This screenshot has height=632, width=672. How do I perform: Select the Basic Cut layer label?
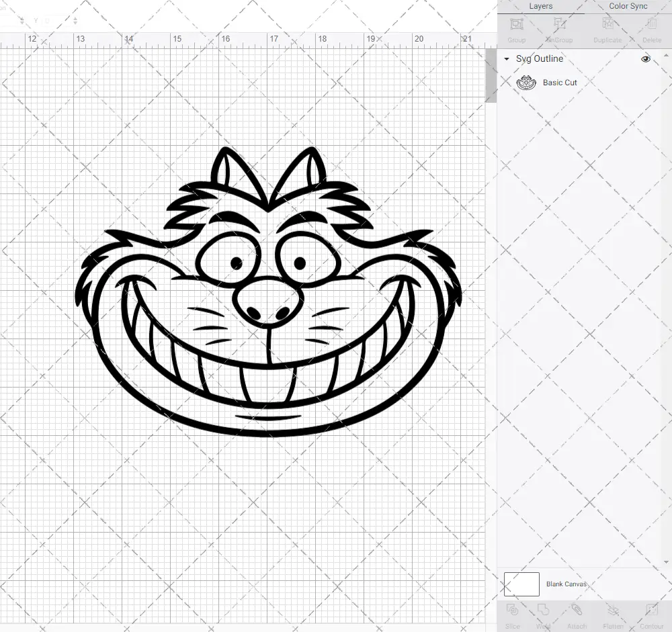(560, 83)
